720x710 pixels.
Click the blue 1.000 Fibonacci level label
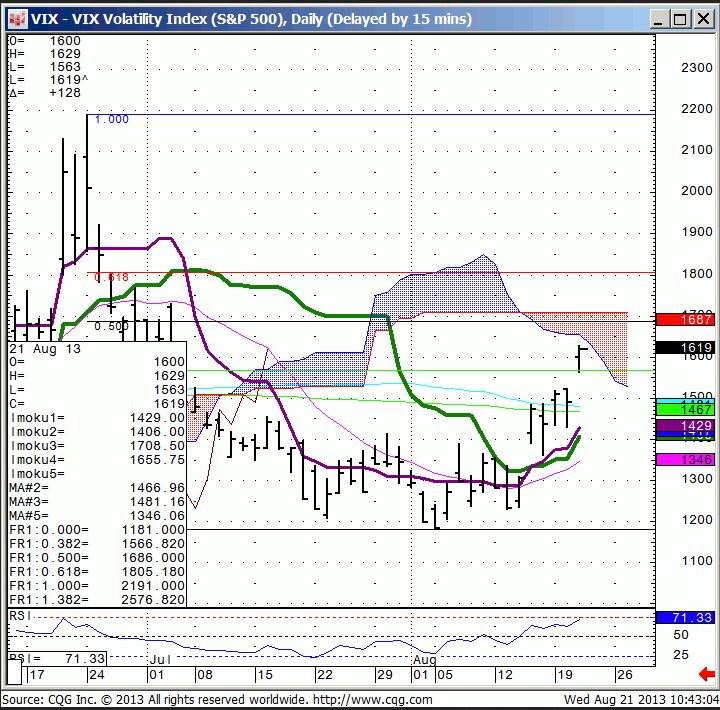112,119
